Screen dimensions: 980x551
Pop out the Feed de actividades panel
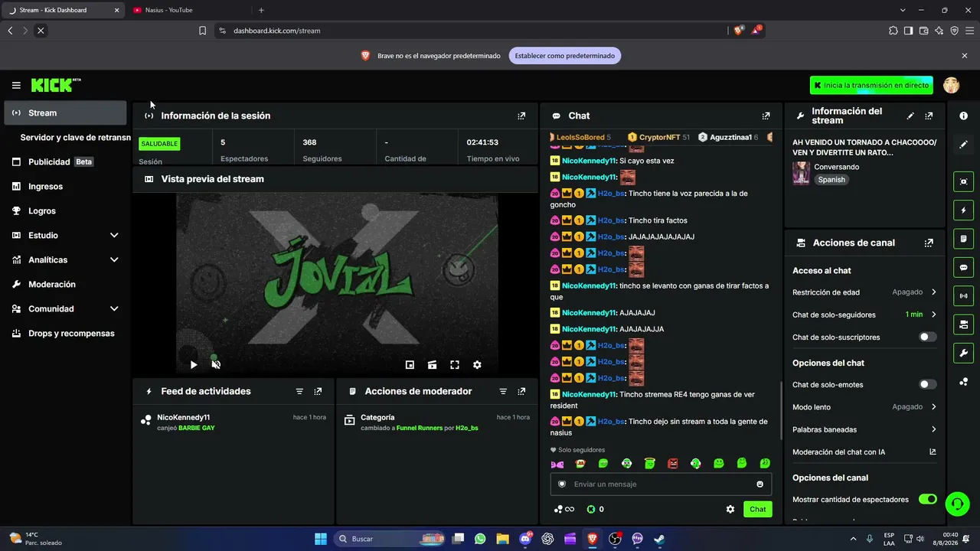coord(318,391)
